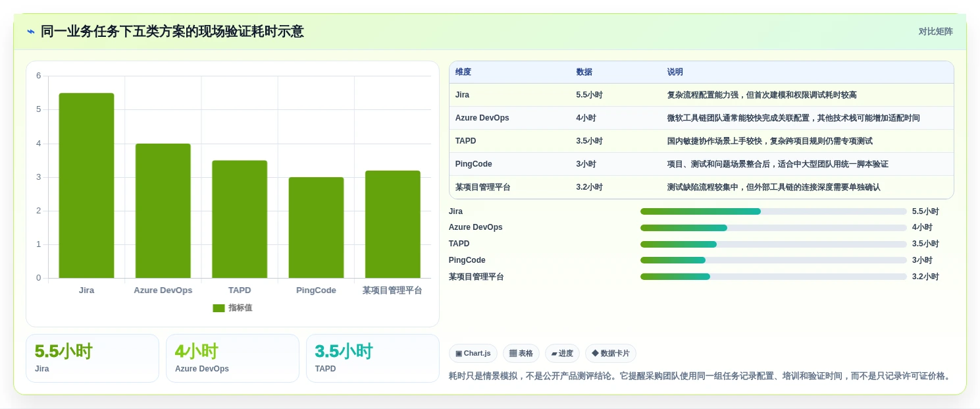Click the TAPD progress bar

pos(773,244)
